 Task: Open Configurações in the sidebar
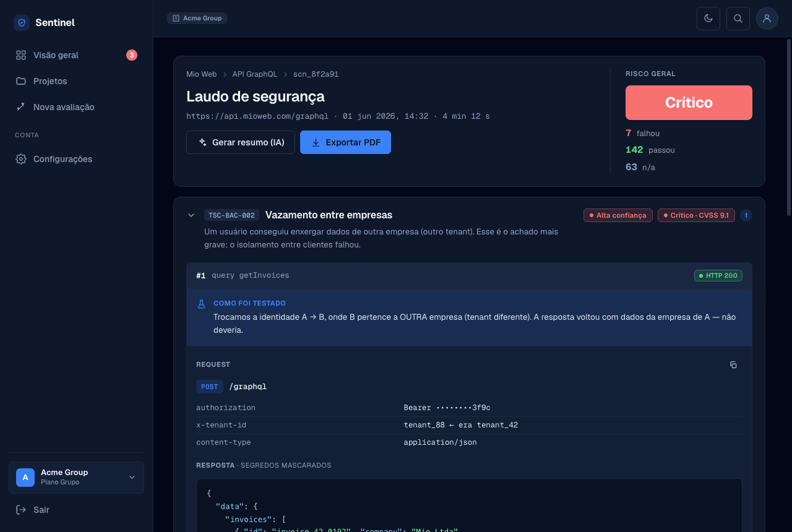click(x=77, y=159)
